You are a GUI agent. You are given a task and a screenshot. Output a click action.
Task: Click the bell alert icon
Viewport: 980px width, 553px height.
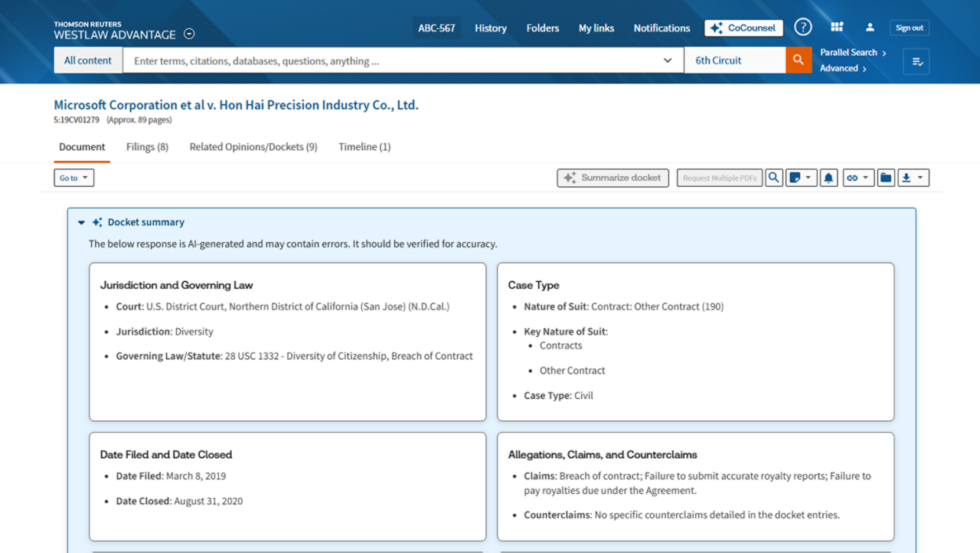(x=828, y=178)
